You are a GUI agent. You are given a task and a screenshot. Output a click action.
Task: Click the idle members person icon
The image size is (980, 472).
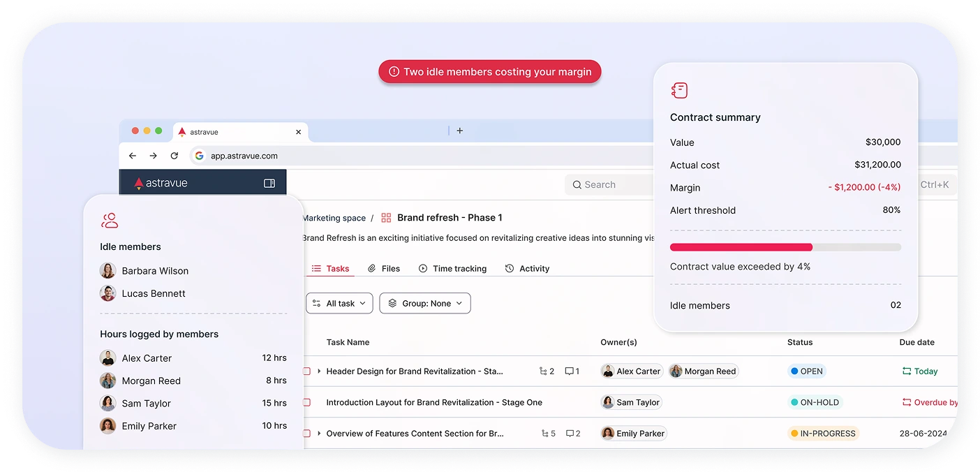(x=110, y=221)
